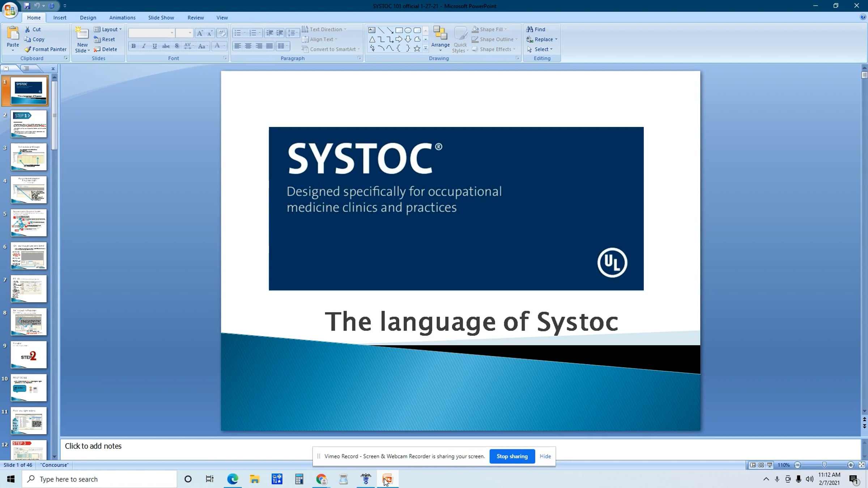Click the Increase Font Size icon
This screenshot has width=868, height=488.
pyautogui.click(x=200, y=33)
